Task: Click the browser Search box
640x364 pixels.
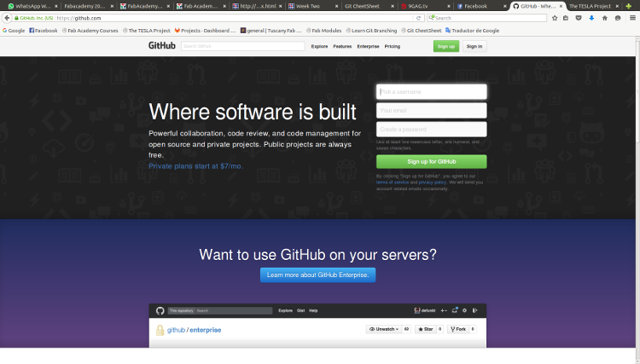Action: tap(486, 18)
